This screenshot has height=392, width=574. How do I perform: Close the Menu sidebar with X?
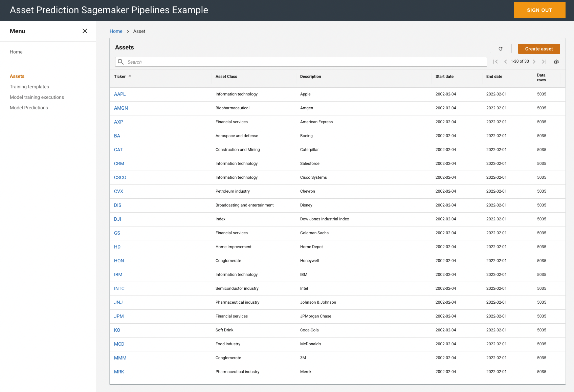pyautogui.click(x=85, y=31)
